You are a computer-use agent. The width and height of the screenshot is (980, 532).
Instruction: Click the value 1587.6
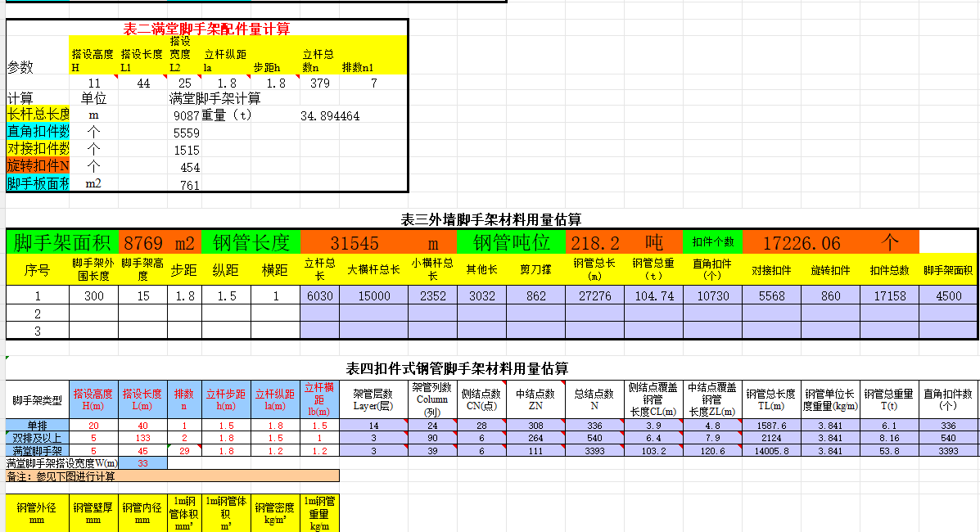[771, 426]
